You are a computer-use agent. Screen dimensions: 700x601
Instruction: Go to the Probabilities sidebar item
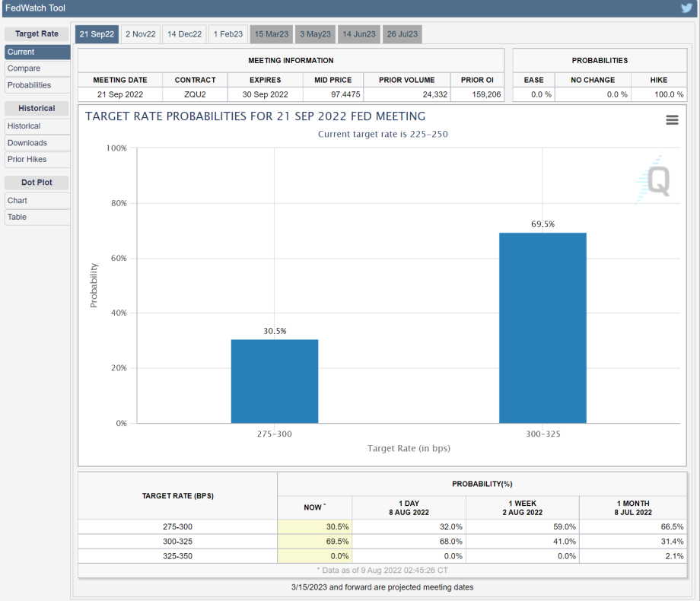[37, 85]
